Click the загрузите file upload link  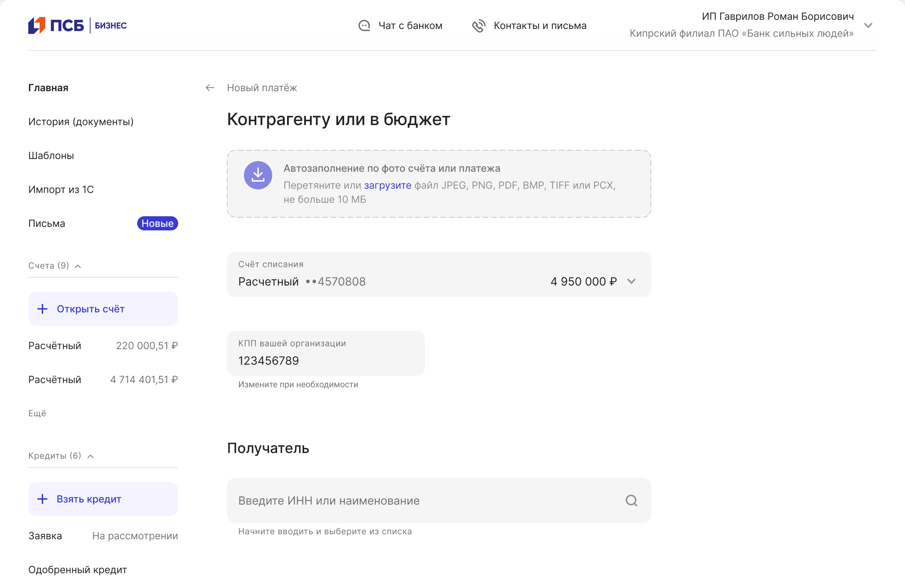click(387, 185)
